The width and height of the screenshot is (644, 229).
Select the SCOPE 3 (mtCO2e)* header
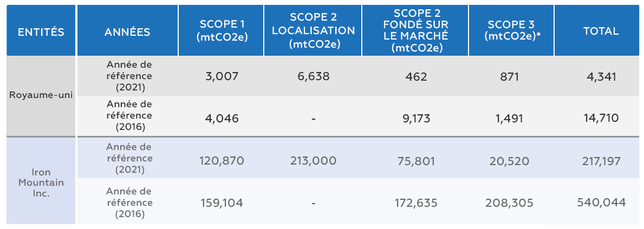[x=511, y=31]
